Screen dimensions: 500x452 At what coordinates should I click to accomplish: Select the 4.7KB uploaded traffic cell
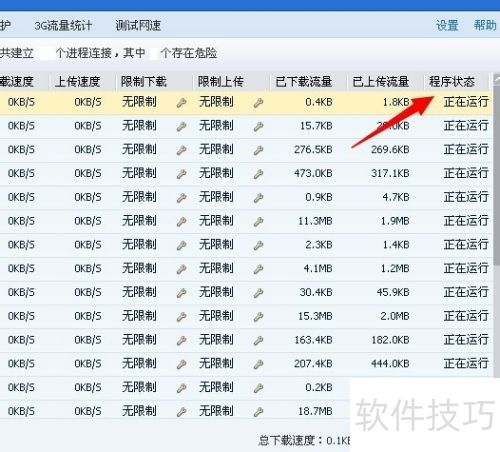[x=396, y=197]
